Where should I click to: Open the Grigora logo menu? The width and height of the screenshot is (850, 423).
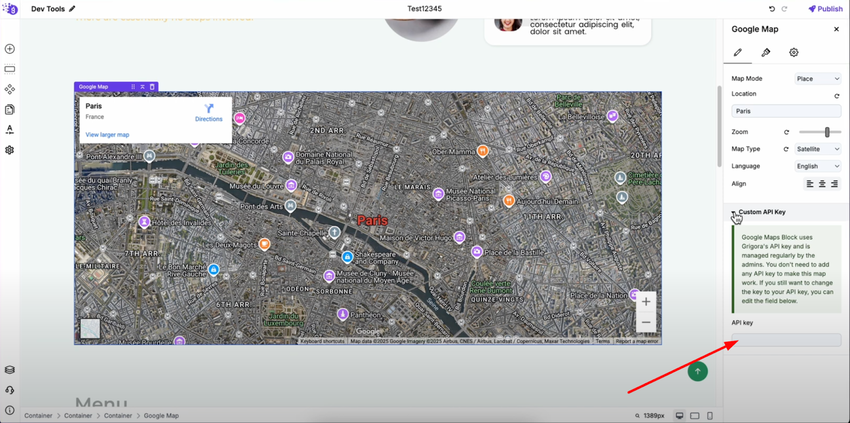(10, 9)
